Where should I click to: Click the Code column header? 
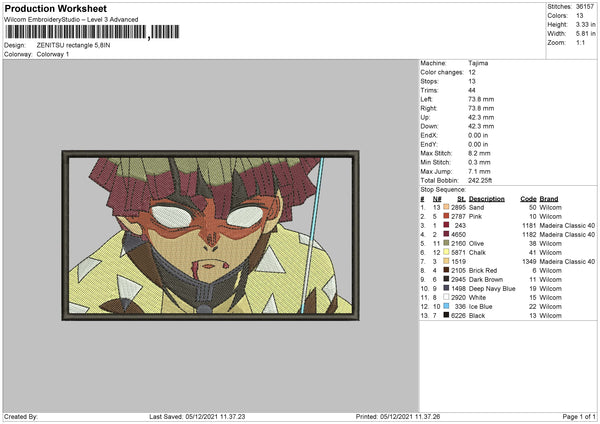coord(528,199)
